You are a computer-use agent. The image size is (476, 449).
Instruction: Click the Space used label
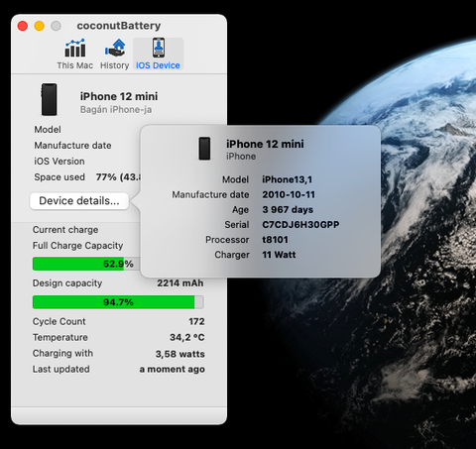(59, 177)
